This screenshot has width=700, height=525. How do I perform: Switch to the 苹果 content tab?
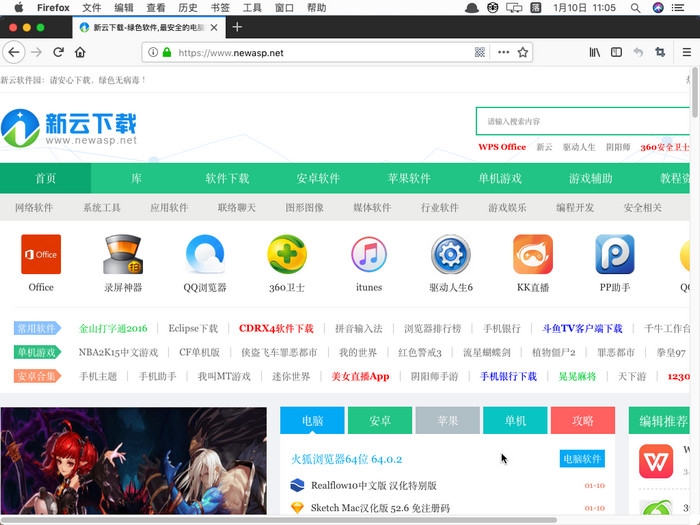coord(447,420)
